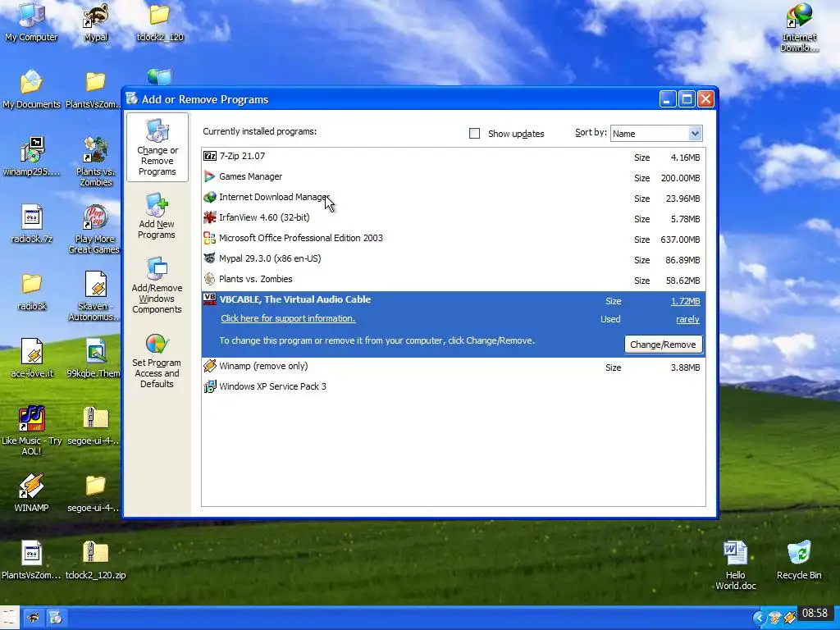This screenshot has height=630, width=840.
Task: Select the Plants vs. Zombies list entry
Action: point(453,279)
